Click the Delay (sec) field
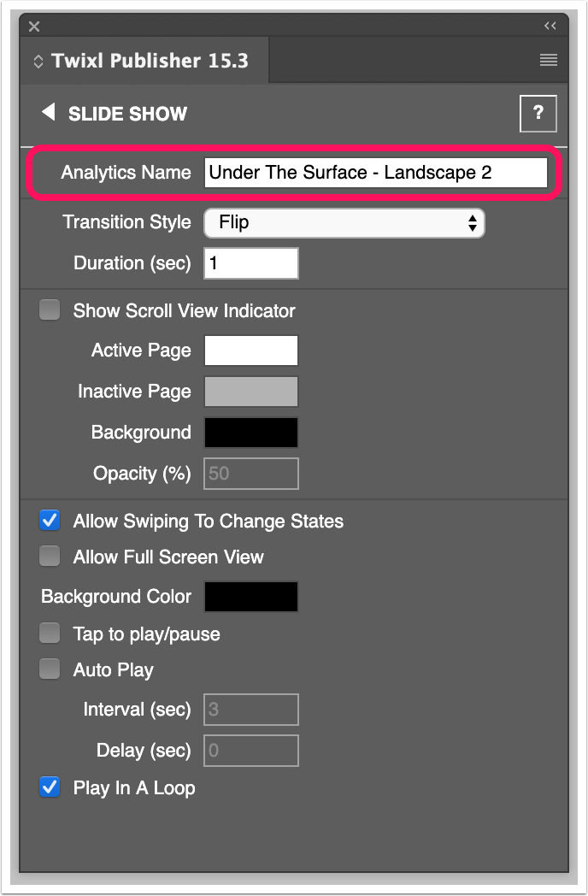This screenshot has height=896, width=588. coord(251,751)
